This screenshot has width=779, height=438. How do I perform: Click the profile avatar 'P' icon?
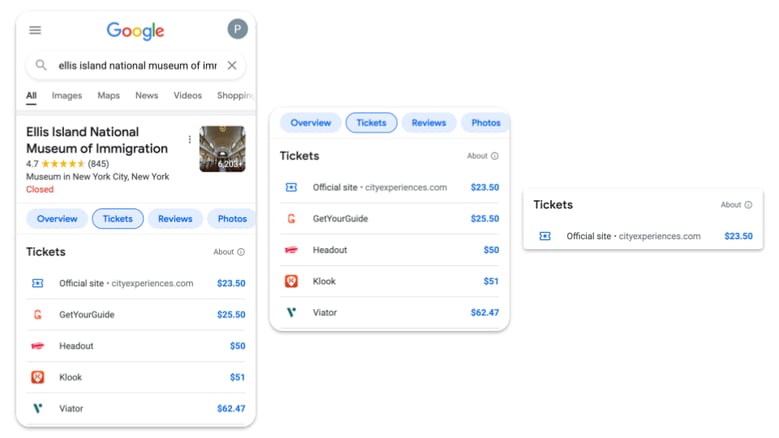pos(237,29)
